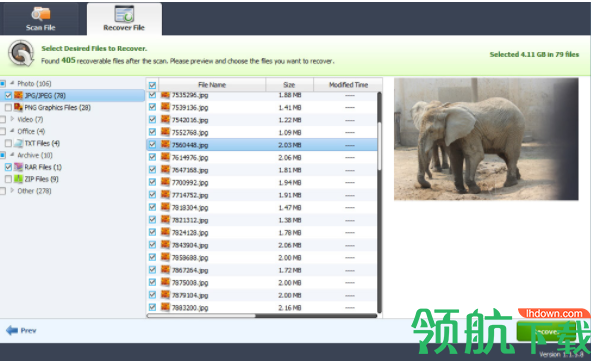Click the RAR Files category icon
Screen dimensions: 591x361
click(x=18, y=167)
